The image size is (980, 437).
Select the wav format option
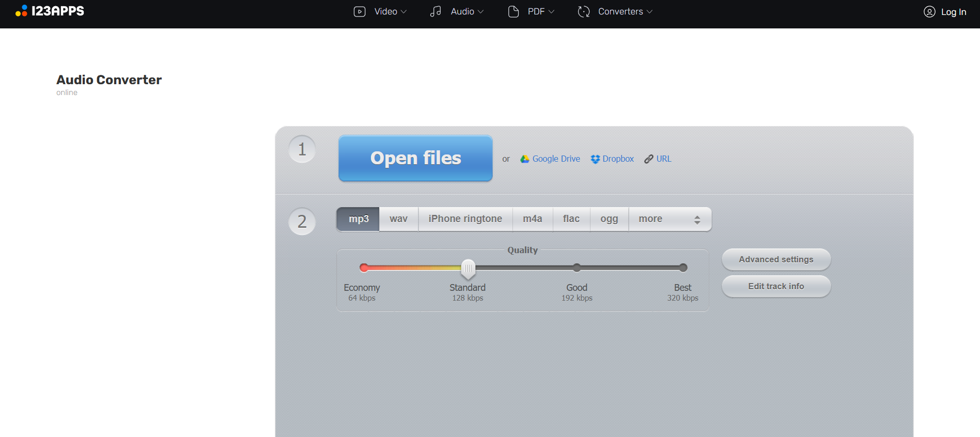click(398, 219)
